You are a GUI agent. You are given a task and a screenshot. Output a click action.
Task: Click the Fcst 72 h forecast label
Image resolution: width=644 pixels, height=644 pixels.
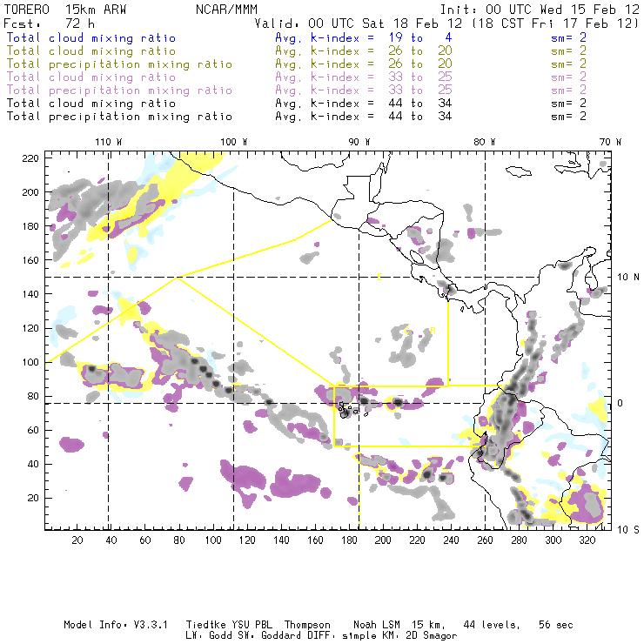coord(43,23)
